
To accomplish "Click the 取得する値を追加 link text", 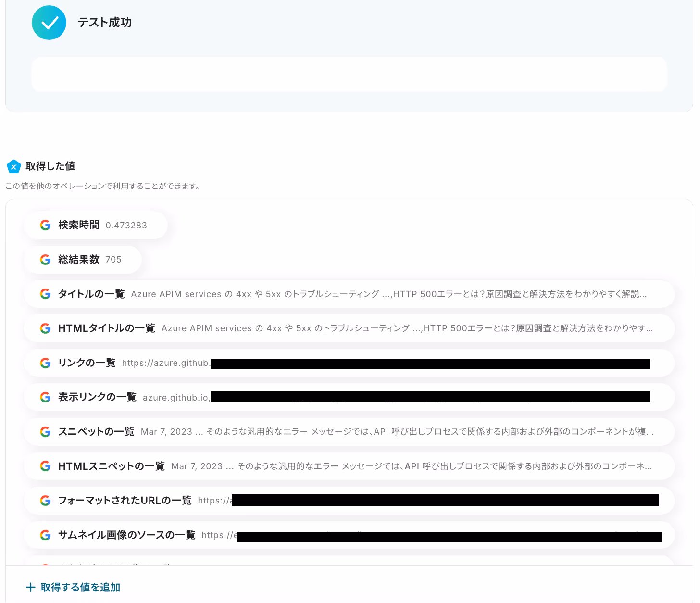I will (x=80, y=587).
